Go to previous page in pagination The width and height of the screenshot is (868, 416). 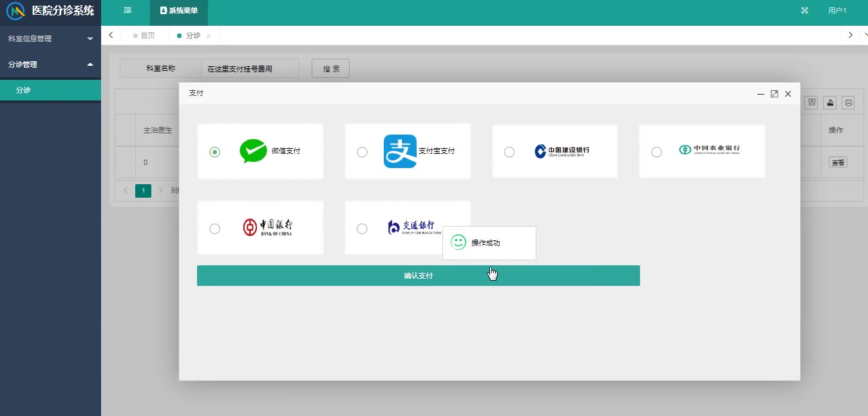pos(126,191)
